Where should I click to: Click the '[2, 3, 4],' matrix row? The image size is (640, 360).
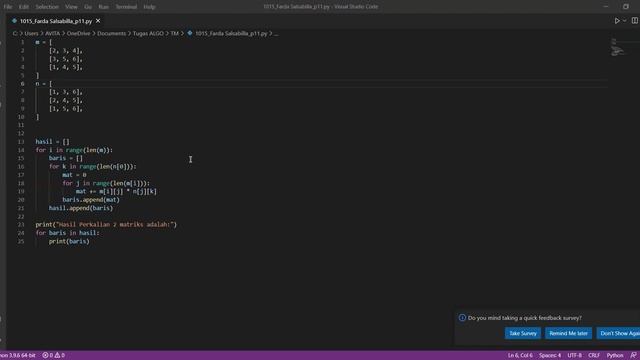point(66,51)
